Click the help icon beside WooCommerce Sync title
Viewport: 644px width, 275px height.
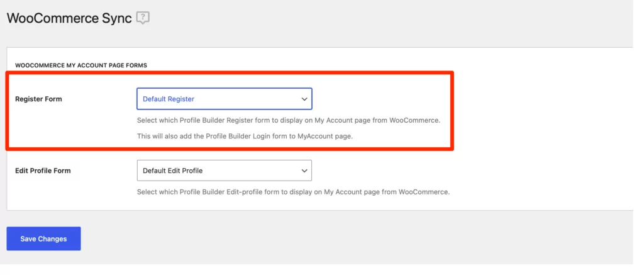[143, 18]
